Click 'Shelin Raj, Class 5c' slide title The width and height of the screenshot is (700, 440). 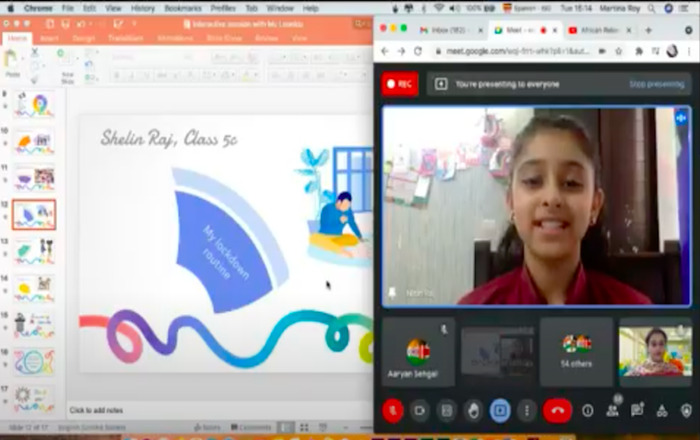coord(169,138)
